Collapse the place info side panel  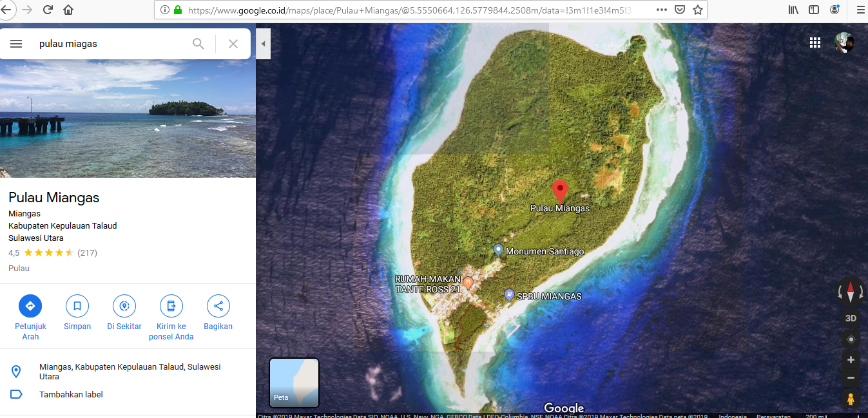click(263, 44)
